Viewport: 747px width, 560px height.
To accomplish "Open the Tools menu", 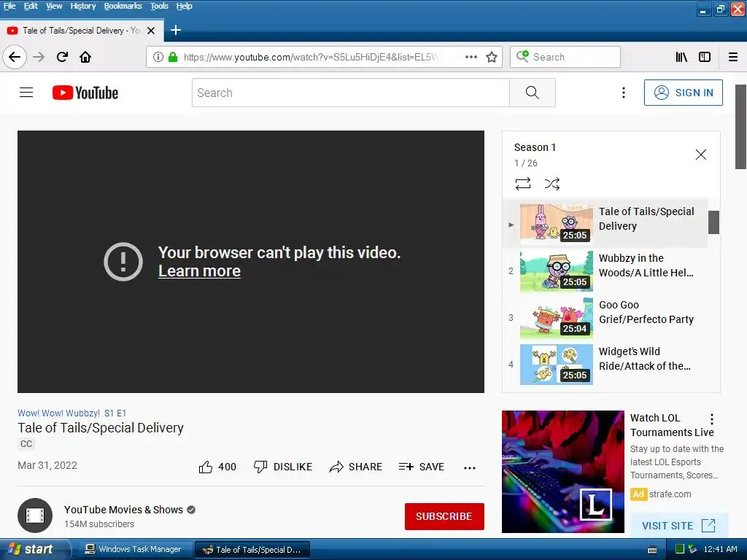I will (x=159, y=6).
